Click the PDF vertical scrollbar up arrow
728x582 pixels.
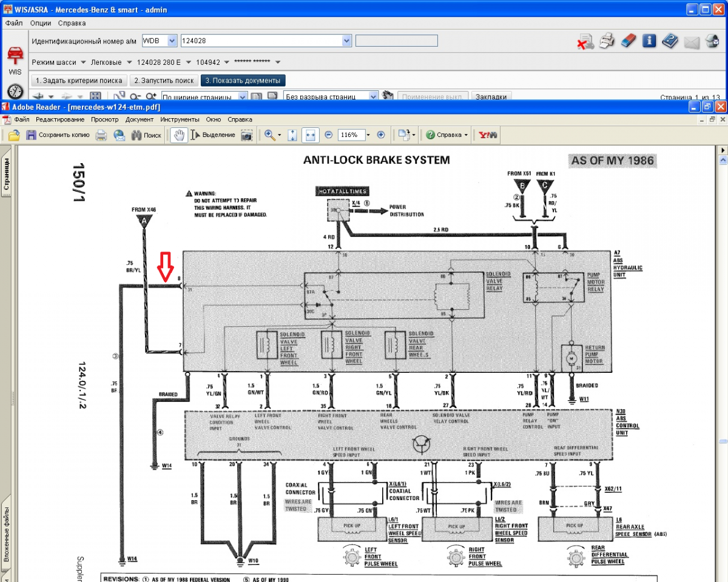(x=723, y=150)
